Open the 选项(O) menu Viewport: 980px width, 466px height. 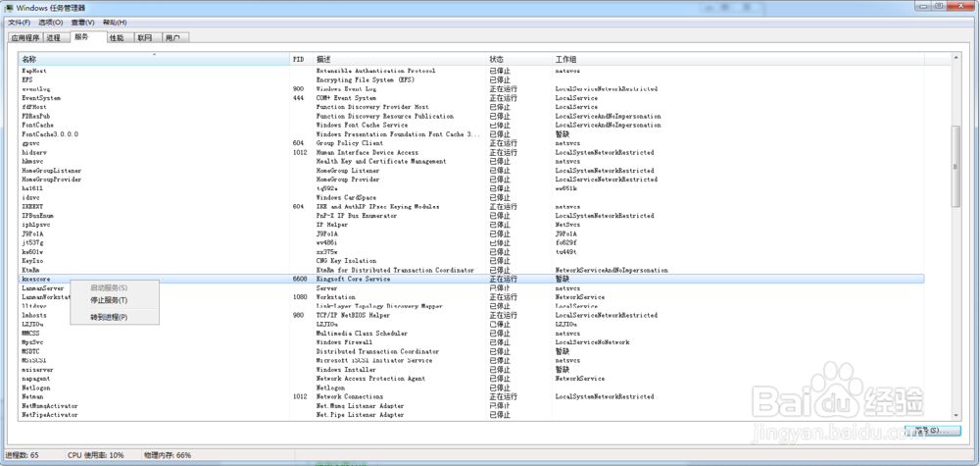(51, 23)
